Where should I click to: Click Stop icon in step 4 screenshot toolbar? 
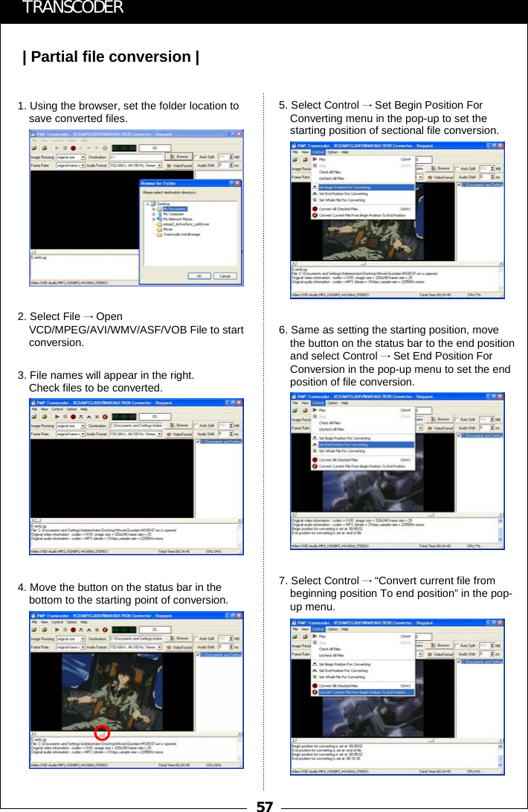[x=65, y=630]
